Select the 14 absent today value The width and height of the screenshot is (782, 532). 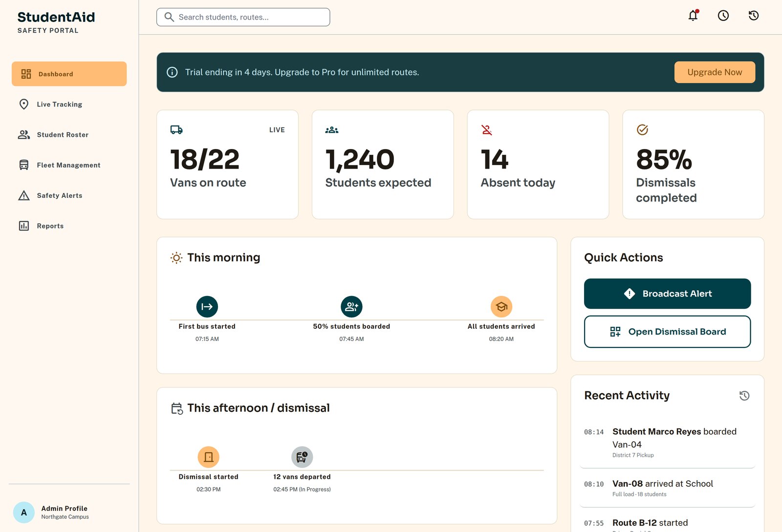pos(495,159)
